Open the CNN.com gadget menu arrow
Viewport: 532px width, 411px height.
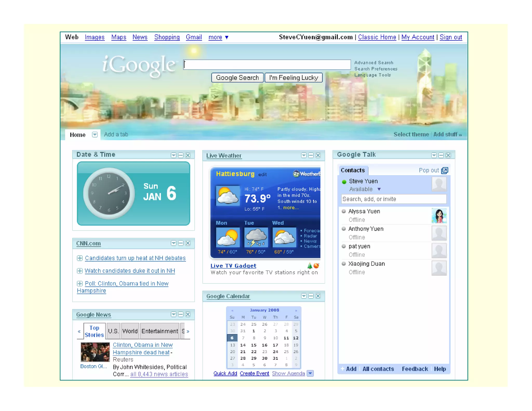(x=174, y=243)
